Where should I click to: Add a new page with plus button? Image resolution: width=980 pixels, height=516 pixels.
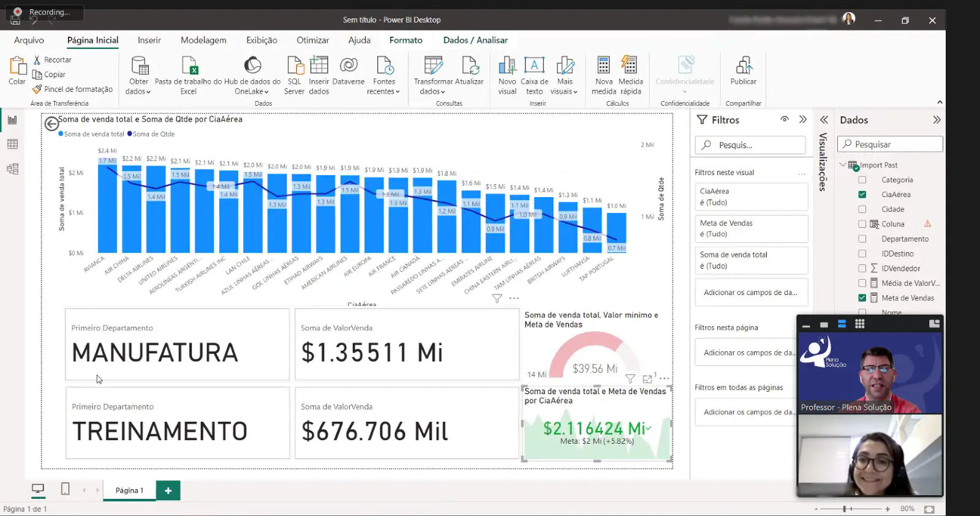[168, 490]
